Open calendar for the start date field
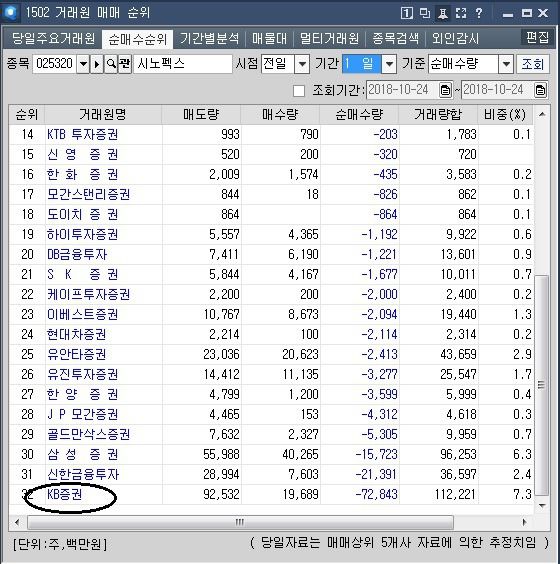Screen dimensions: 560x564 tap(445, 90)
